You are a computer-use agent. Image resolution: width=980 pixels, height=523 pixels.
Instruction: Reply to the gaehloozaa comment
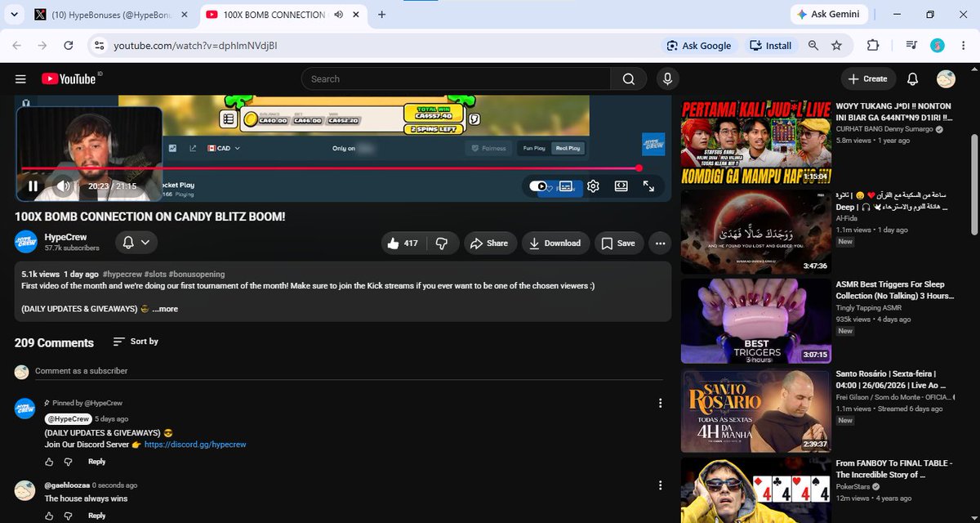pyautogui.click(x=96, y=516)
